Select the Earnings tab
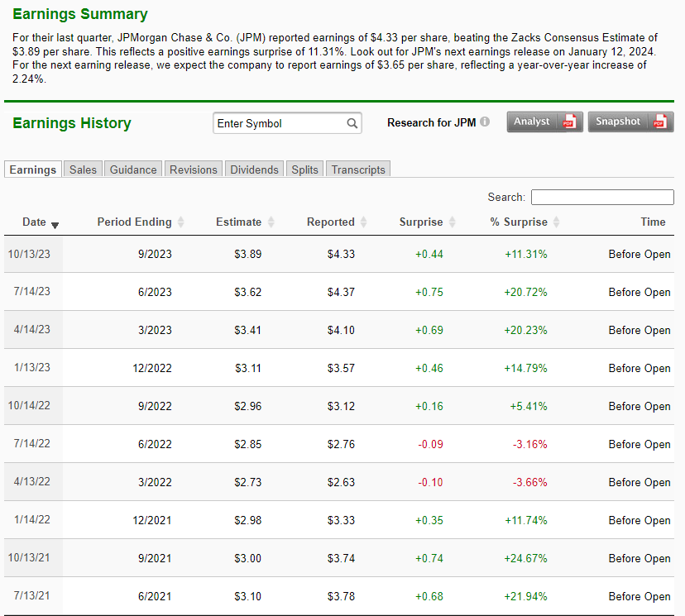This screenshot has height=616, width=685. (33, 170)
